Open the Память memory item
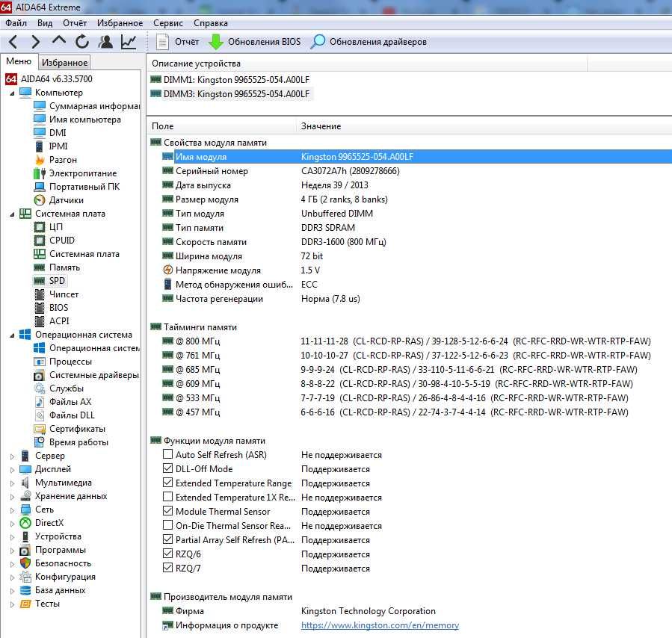672x638 pixels. tap(64, 267)
